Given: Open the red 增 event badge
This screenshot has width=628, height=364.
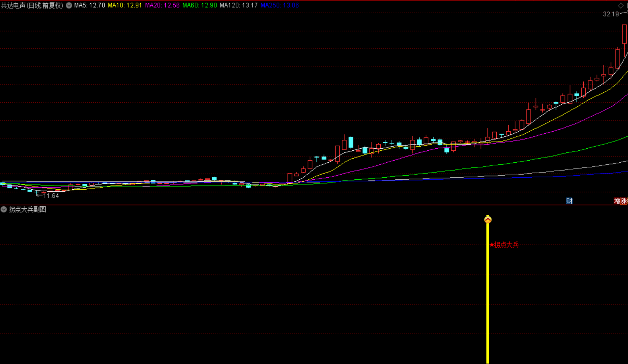Looking at the screenshot, I should point(617,201).
